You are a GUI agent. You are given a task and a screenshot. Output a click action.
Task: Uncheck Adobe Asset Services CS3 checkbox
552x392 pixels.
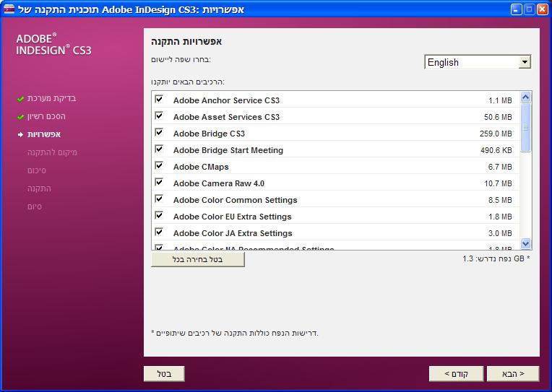[x=159, y=116]
